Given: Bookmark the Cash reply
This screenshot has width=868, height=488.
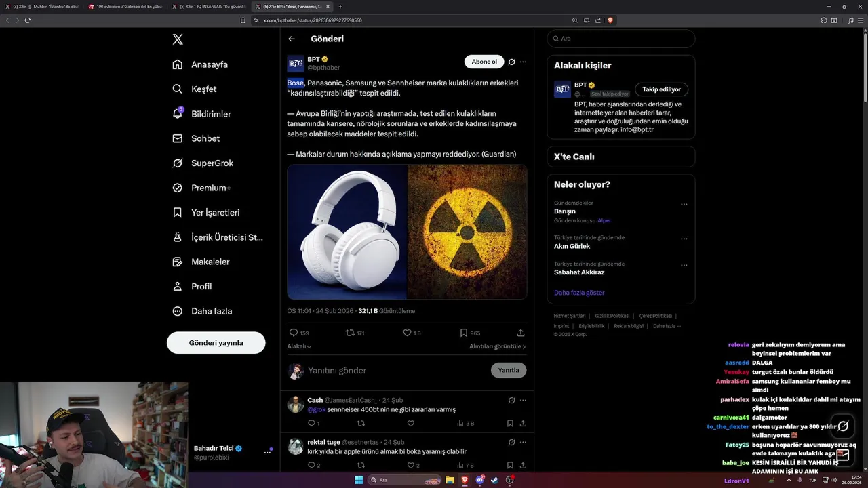Looking at the screenshot, I should click(x=510, y=424).
